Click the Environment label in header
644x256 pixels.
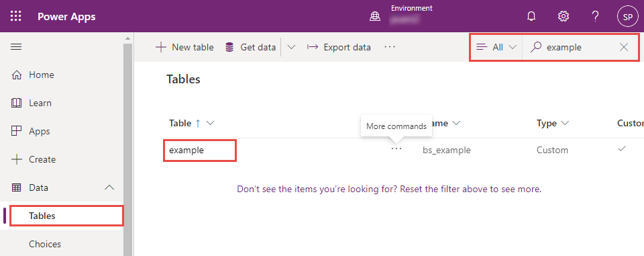[x=411, y=8]
